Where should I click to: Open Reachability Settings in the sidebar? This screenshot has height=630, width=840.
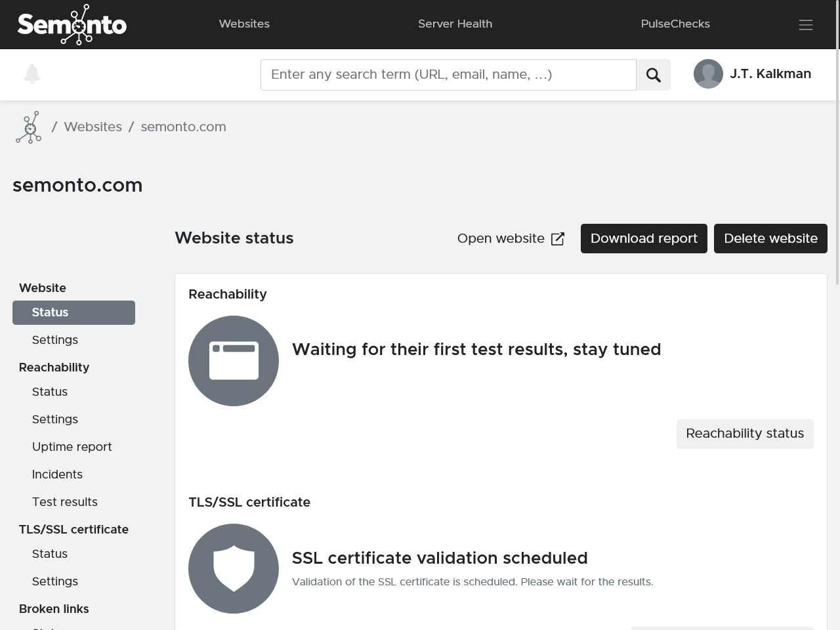point(55,419)
